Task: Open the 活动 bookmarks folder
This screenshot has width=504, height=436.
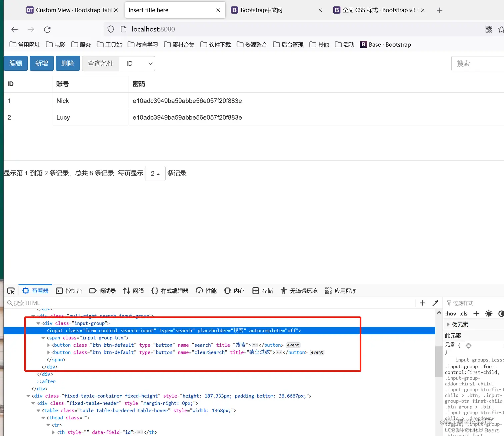Action: point(344,45)
